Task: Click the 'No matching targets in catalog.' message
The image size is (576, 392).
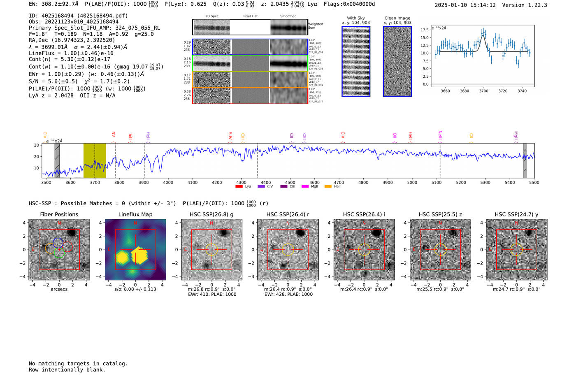Action: point(78,364)
